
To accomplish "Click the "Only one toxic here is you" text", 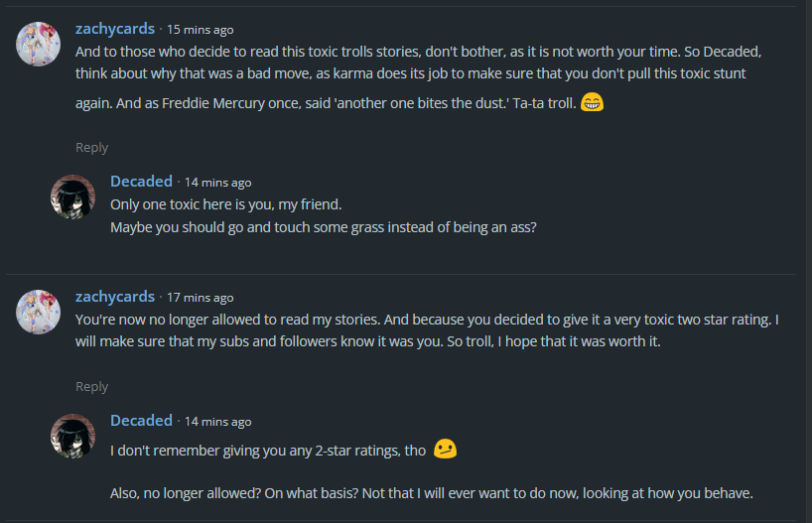I will [x=225, y=203].
